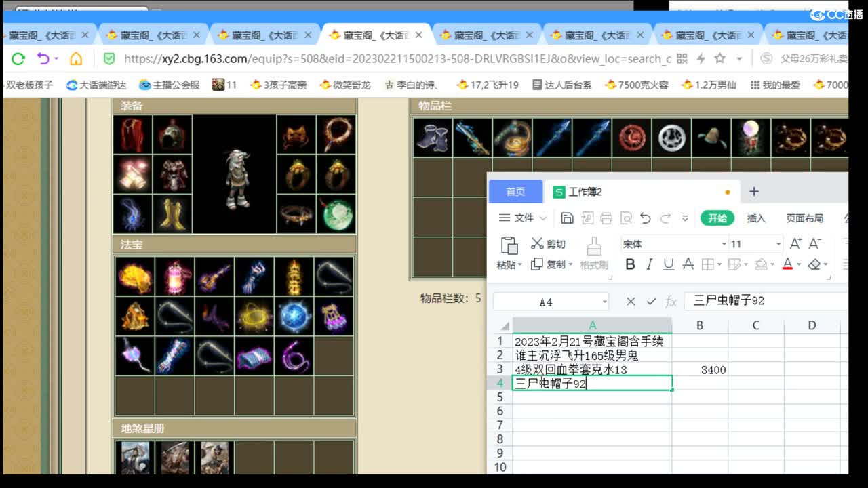
Task: Close the active 藏宝阁 browser tab
Action: pos(418,35)
